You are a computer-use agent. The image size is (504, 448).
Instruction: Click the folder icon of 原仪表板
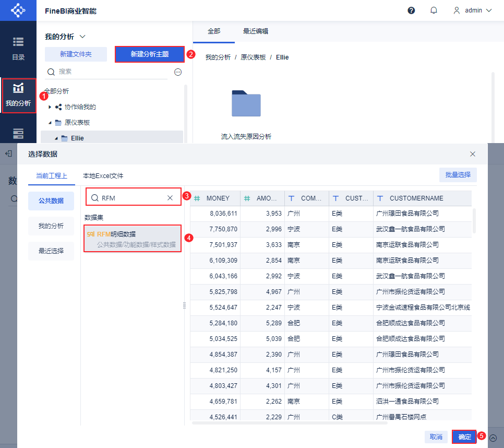click(x=58, y=123)
